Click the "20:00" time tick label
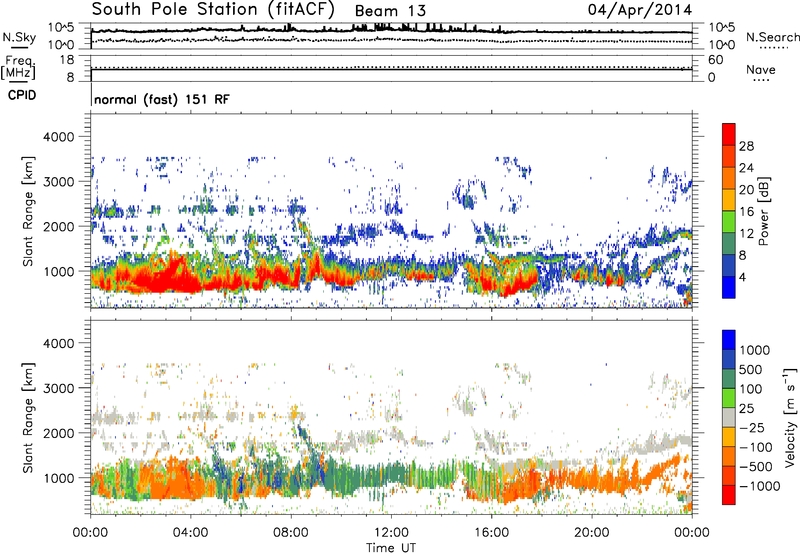The image size is (800, 554). click(592, 533)
